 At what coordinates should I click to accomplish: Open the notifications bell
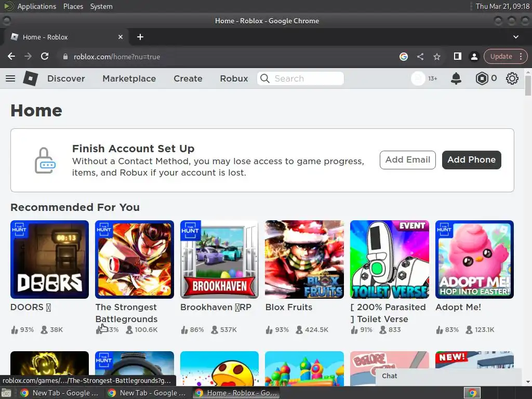pyautogui.click(x=456, y=78)
